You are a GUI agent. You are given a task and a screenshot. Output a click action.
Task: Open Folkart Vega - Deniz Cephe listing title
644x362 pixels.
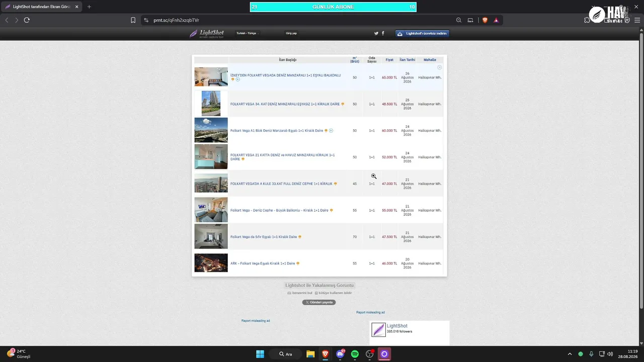point(279,210)
